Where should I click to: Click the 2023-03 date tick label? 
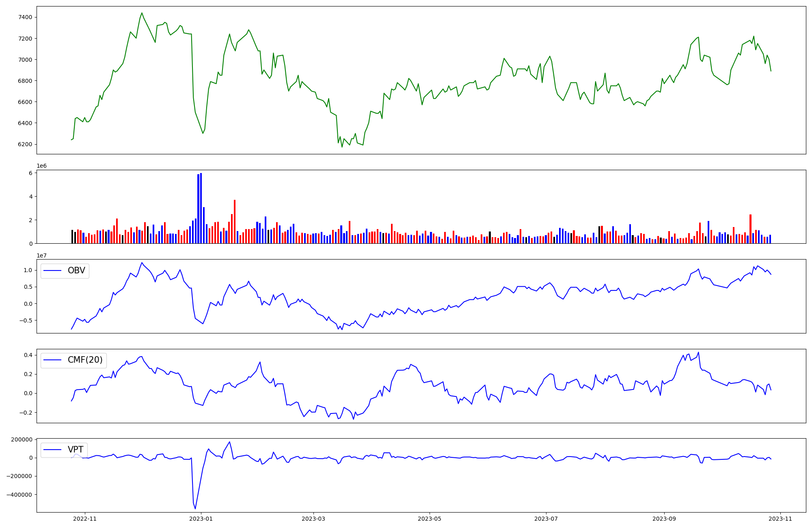[x=313, y=519]
